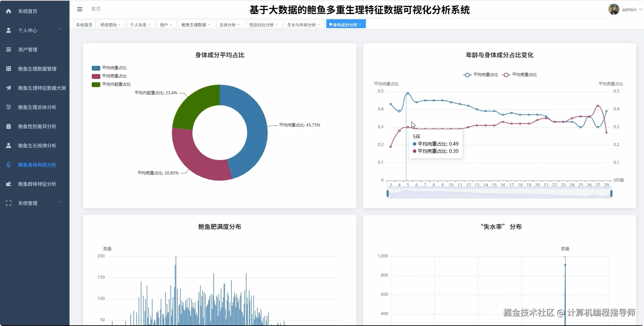Open the admin user dropdown arrow

click(x=641, y=10)
